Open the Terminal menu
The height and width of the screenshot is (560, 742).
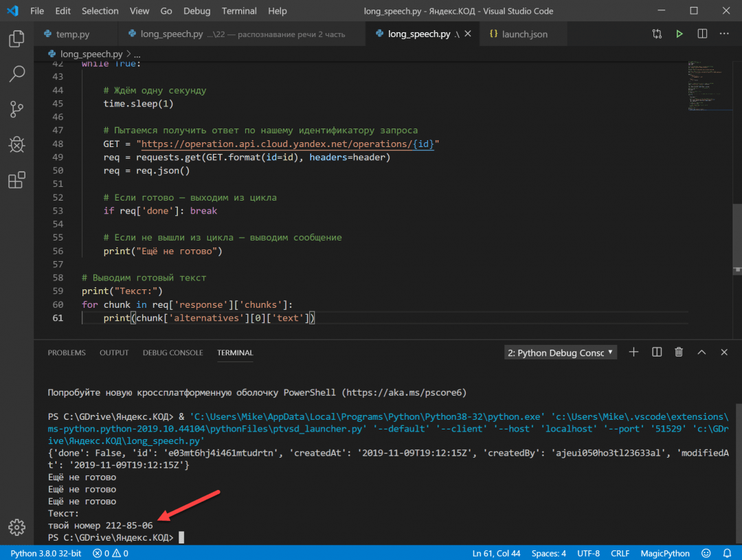239,11
